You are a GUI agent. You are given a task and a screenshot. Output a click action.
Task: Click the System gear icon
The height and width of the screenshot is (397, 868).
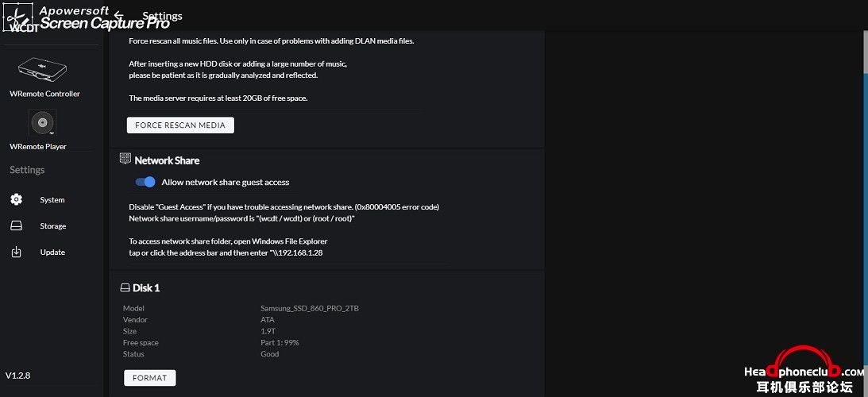point(17,200)
